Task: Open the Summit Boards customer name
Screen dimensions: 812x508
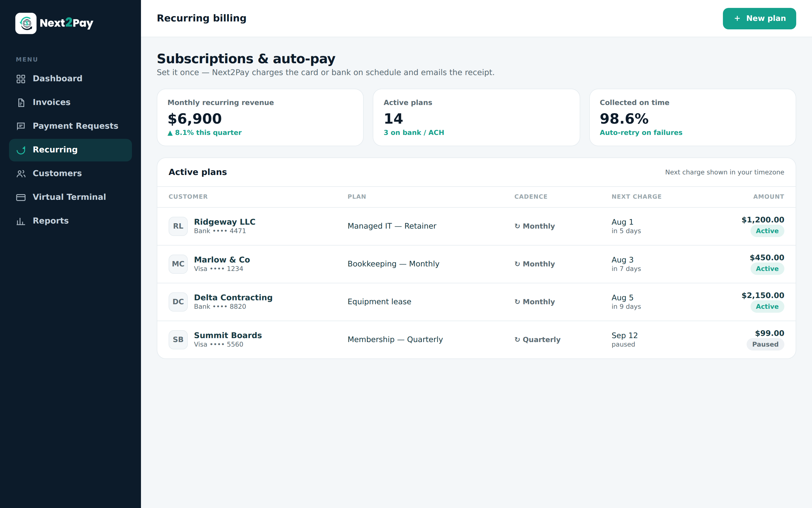Action: (x=228, y=335)
